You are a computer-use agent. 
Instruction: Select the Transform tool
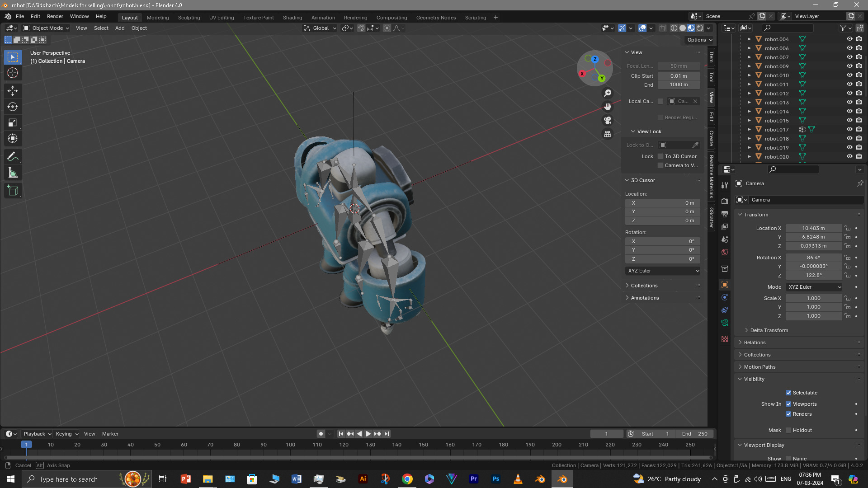tap(13, 138)
